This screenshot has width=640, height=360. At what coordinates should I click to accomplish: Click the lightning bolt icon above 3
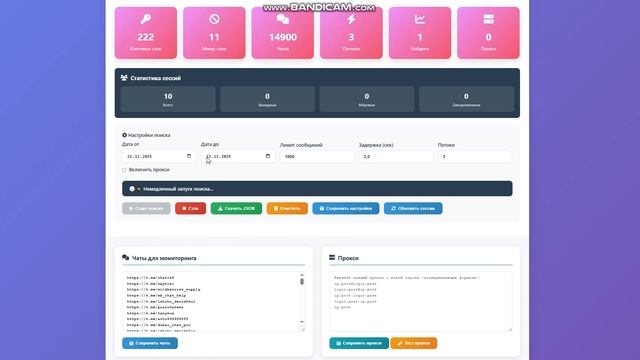click(x=351, y=19)
